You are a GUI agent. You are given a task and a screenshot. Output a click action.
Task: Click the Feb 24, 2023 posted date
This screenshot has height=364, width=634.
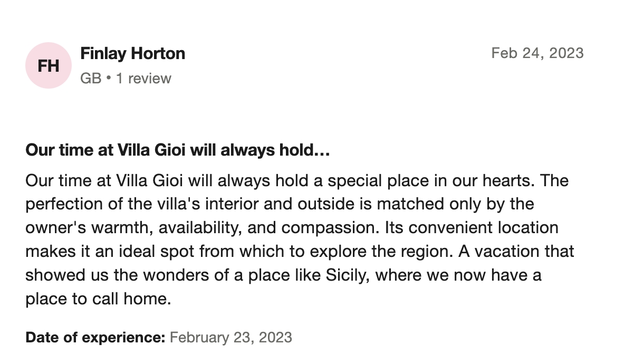pyautogui.click(x=537, y=53)
